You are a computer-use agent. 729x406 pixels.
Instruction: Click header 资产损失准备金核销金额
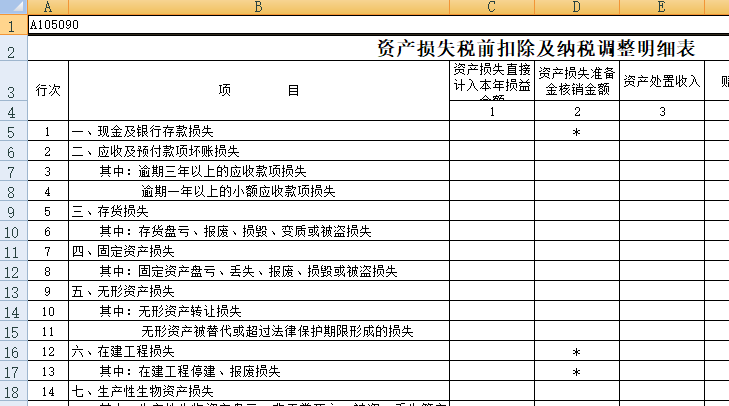tap(577, 81)
